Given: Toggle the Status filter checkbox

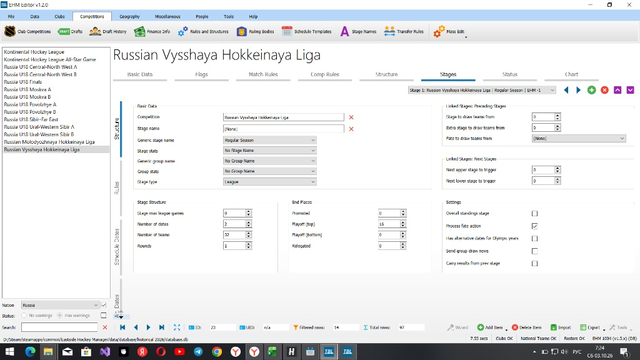Looking at the screenshot, I should (104, 316).
